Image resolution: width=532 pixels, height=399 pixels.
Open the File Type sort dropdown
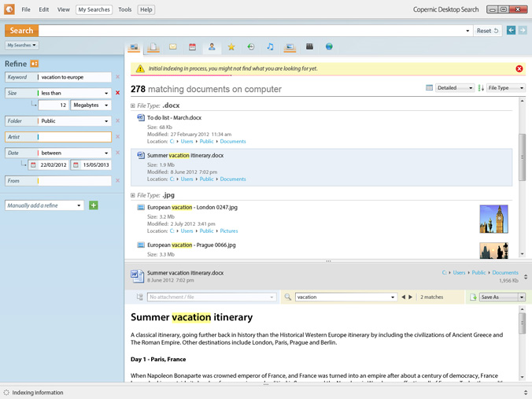(x=505, y=88)
